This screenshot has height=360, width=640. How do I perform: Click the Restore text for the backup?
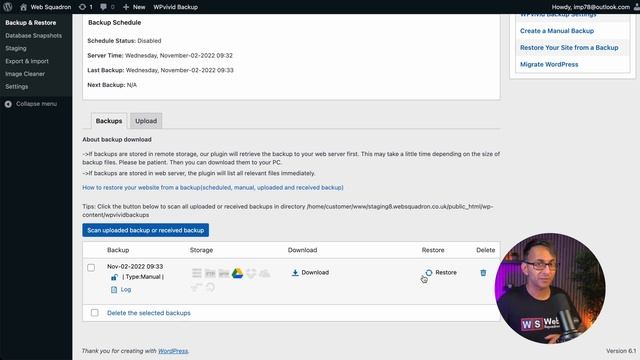coord(446,272)
